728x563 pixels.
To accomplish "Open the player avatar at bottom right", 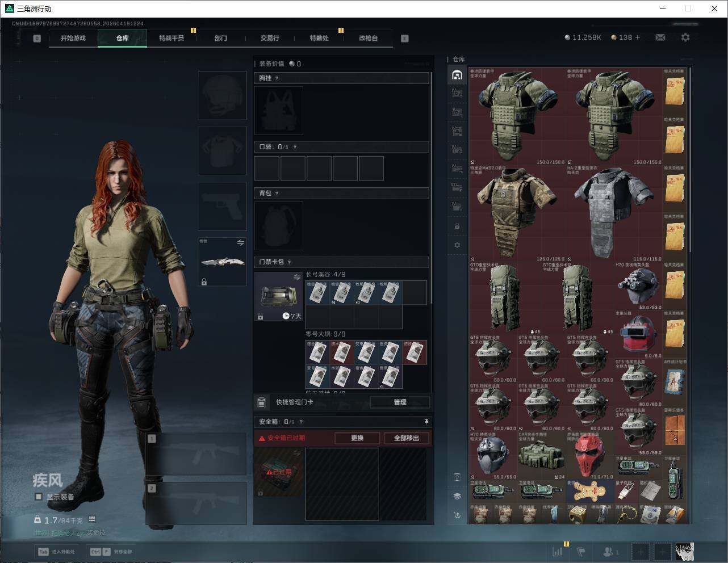I will (684, 551).
